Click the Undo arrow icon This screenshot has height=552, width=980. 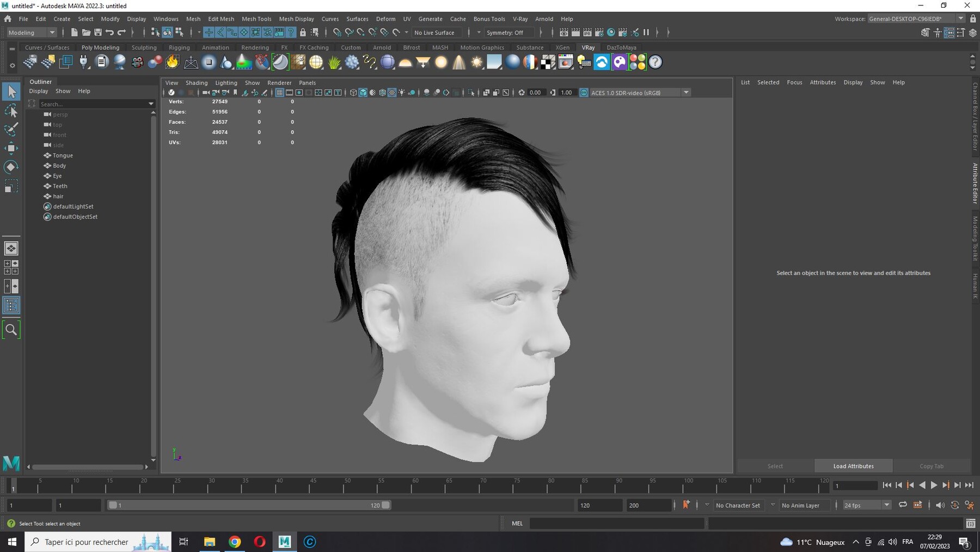110,33
